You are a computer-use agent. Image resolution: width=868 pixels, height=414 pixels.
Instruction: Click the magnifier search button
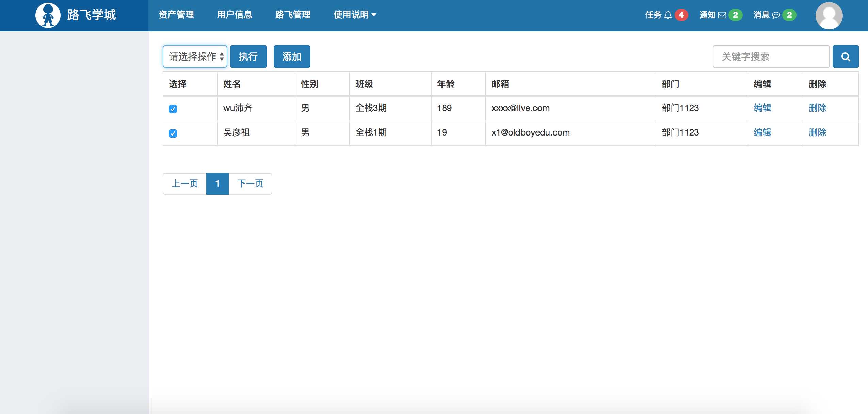[846, 57]
